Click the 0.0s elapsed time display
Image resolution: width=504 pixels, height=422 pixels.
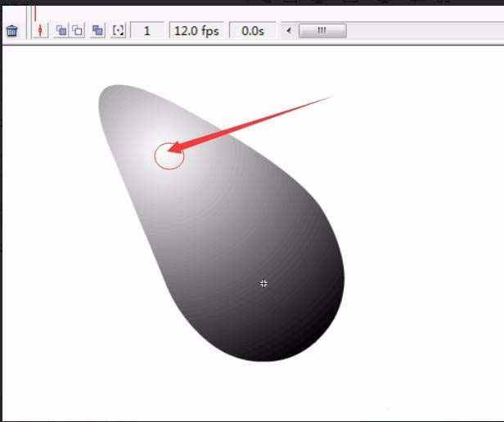[253, 31]
